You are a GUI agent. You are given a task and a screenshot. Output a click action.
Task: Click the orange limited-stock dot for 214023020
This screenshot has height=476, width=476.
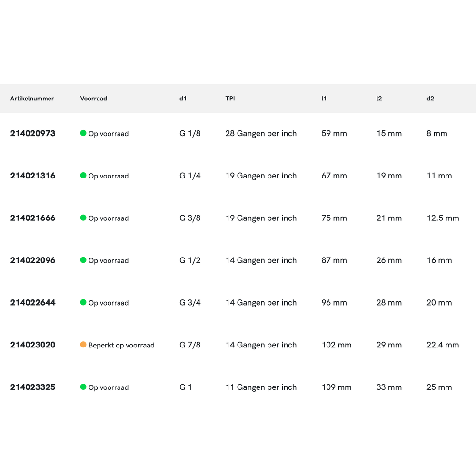click(83, 345)
